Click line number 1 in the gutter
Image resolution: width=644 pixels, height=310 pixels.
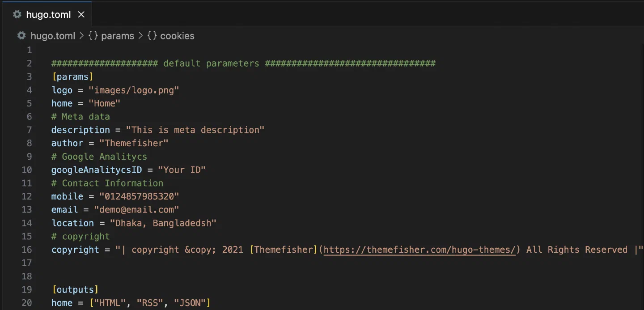(30, 50)
